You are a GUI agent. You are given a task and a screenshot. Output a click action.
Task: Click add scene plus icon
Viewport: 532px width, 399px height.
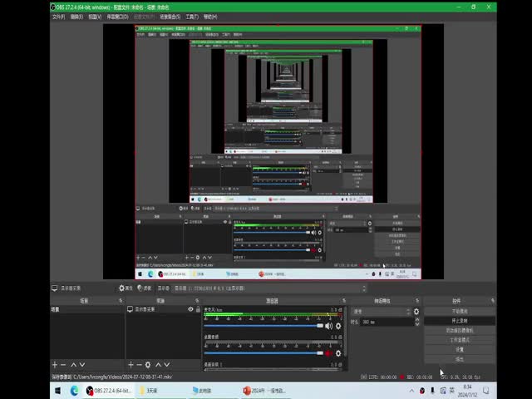55,365
